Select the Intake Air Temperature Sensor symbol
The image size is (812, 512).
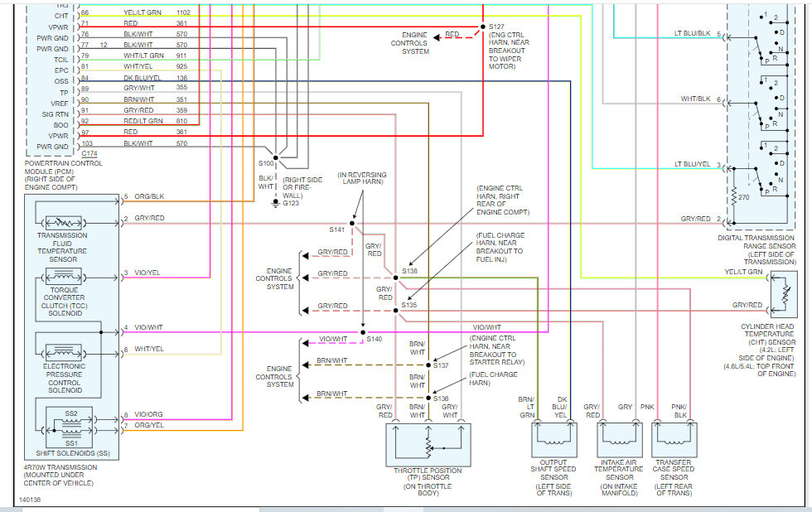tap(620, 440)
